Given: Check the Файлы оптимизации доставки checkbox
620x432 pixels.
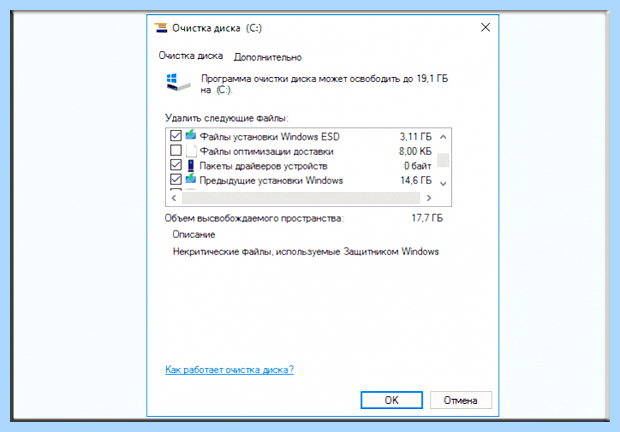Looking at the screenshot, I should 176,150.
